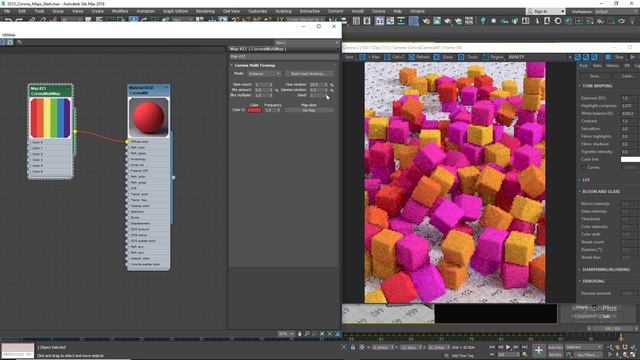Image resolution: width=640 pixels, height=360 pixels.
Task: Go to the end frame
Action: tap(524, 347)
